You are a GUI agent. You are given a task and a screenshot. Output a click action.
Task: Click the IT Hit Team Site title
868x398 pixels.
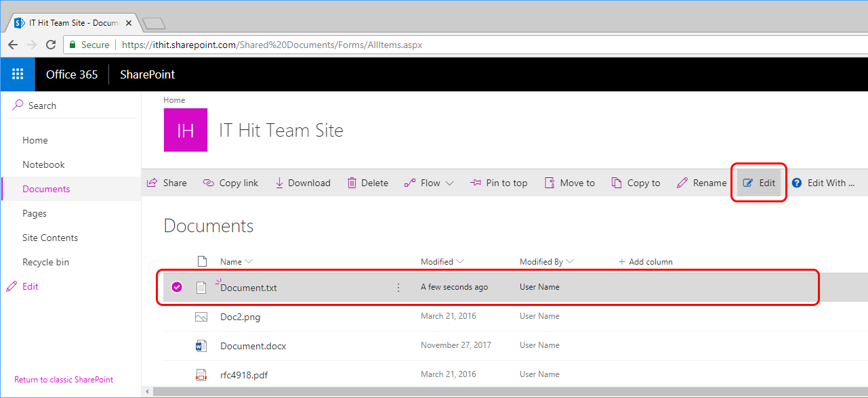(281, 130)
